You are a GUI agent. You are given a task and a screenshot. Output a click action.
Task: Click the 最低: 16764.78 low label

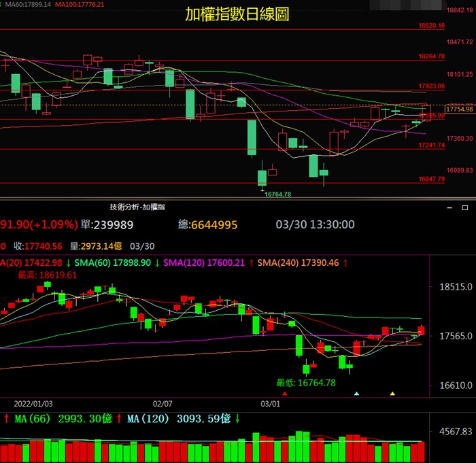coord(306,383)
